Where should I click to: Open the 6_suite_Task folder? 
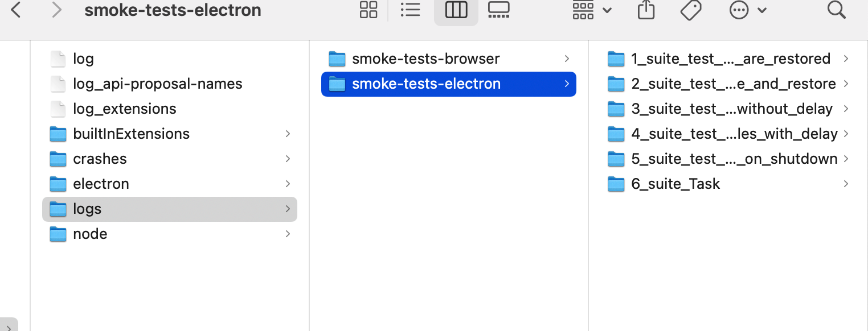tap(675, 184)
